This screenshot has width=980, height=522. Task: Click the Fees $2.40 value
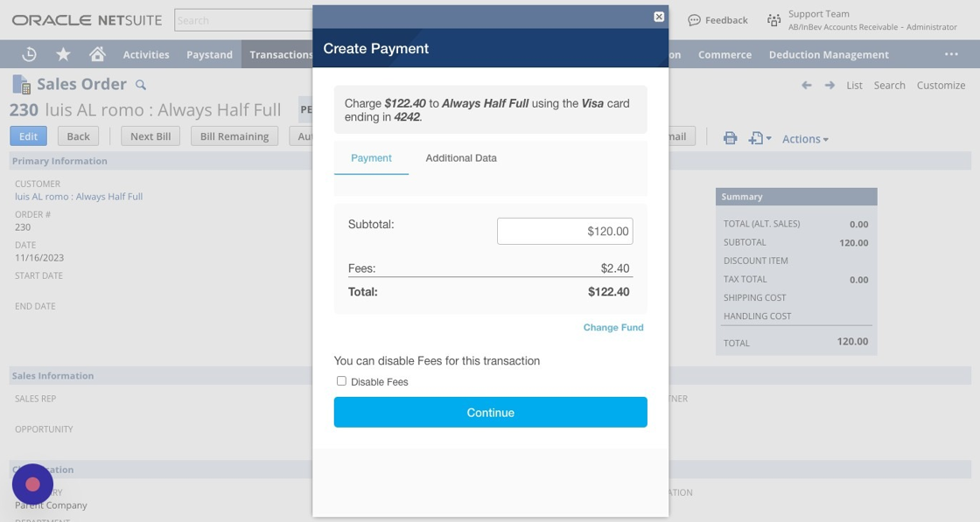615,268
